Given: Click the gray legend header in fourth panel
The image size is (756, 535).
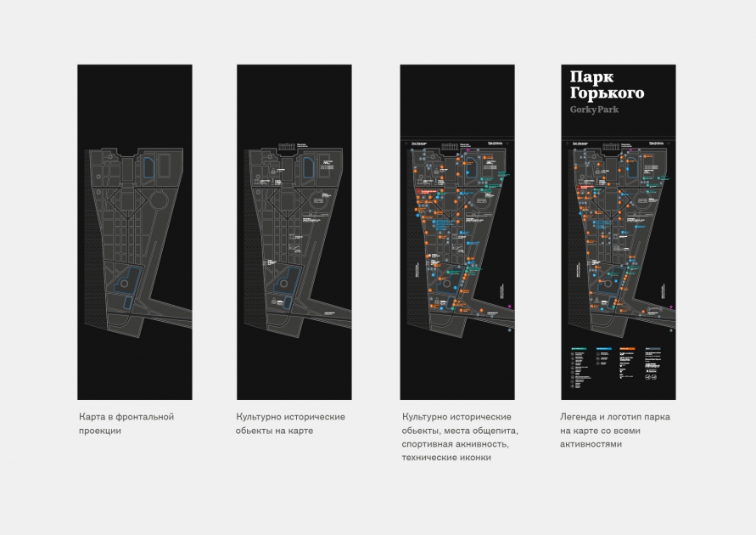Looking at the screenshot, I should click(653, 348).
